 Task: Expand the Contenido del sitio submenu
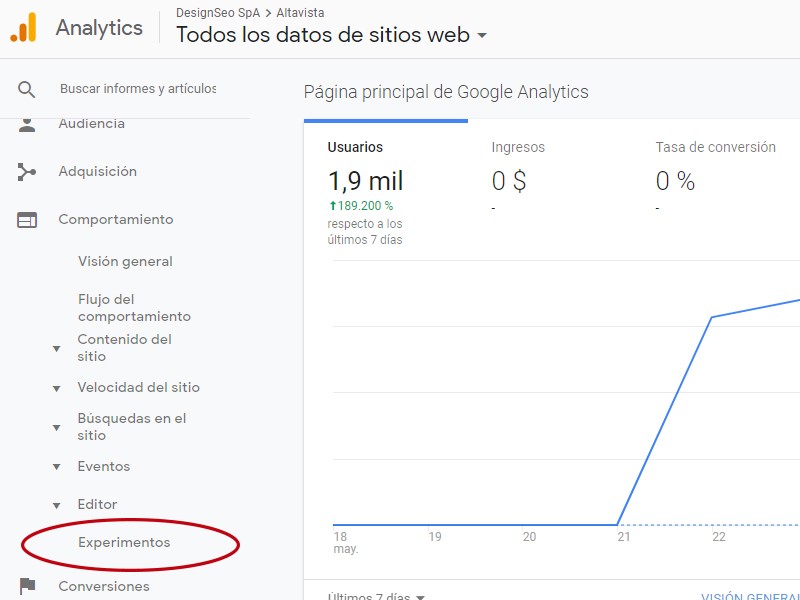[58, 348]
